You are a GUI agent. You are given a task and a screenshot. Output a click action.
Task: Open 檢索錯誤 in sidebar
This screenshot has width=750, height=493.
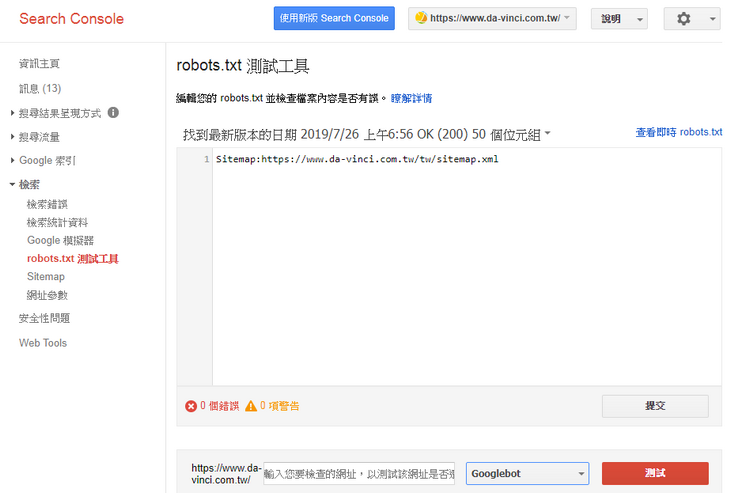[x=47, y=205]
